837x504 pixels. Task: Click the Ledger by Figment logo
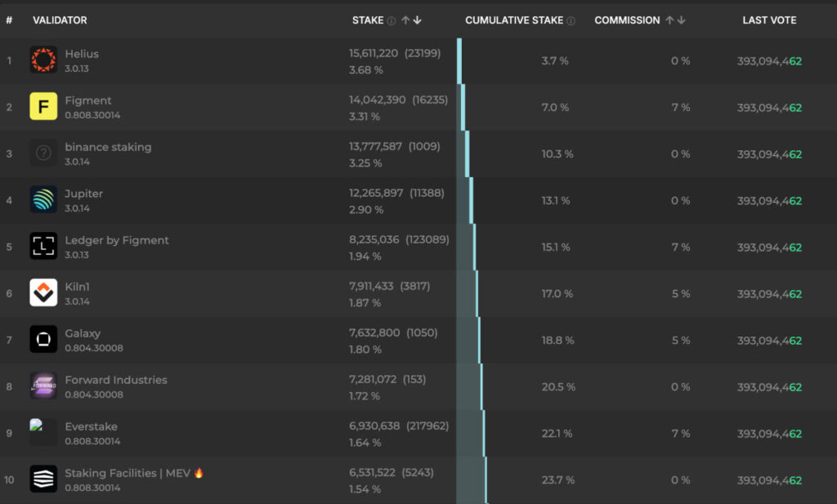click(x=43, y=246)
